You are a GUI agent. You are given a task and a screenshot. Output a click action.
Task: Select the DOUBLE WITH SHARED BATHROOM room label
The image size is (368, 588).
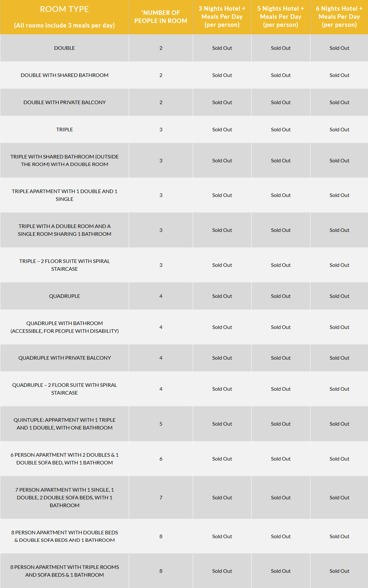point(64,75)
